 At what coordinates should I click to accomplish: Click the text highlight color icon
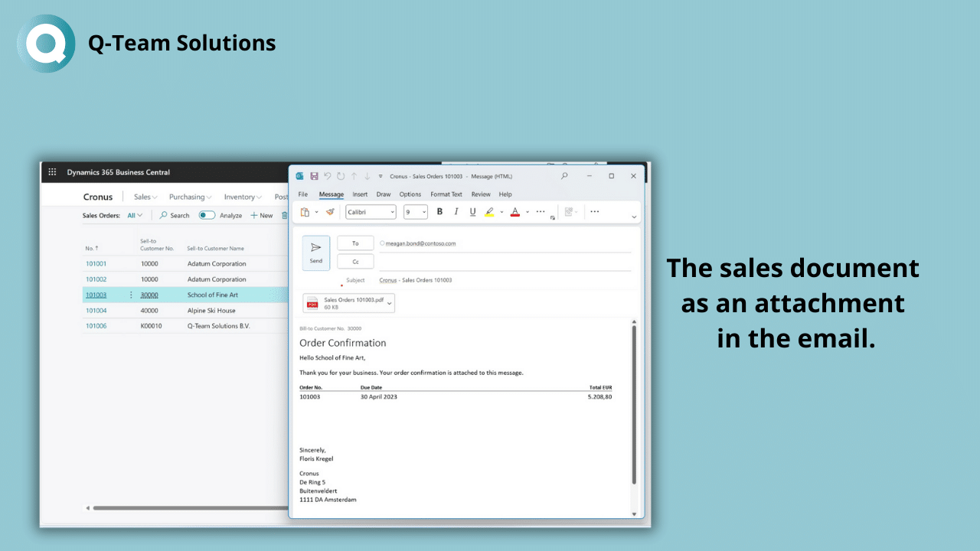pyautogui.click(x=490, y=212)
